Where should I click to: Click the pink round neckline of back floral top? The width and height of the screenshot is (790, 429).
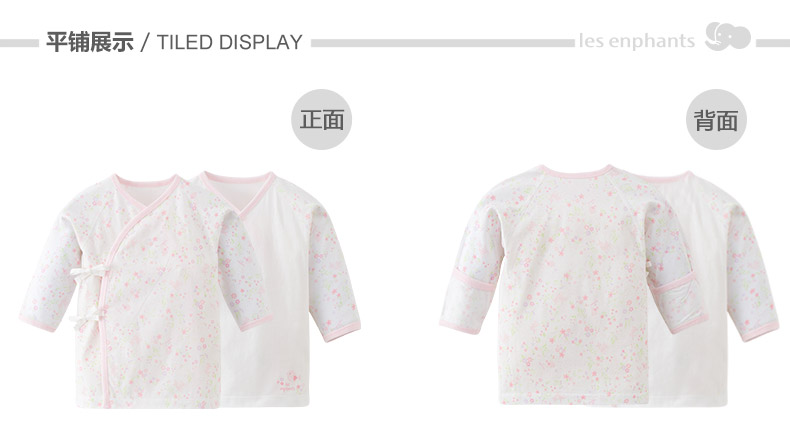575,172
